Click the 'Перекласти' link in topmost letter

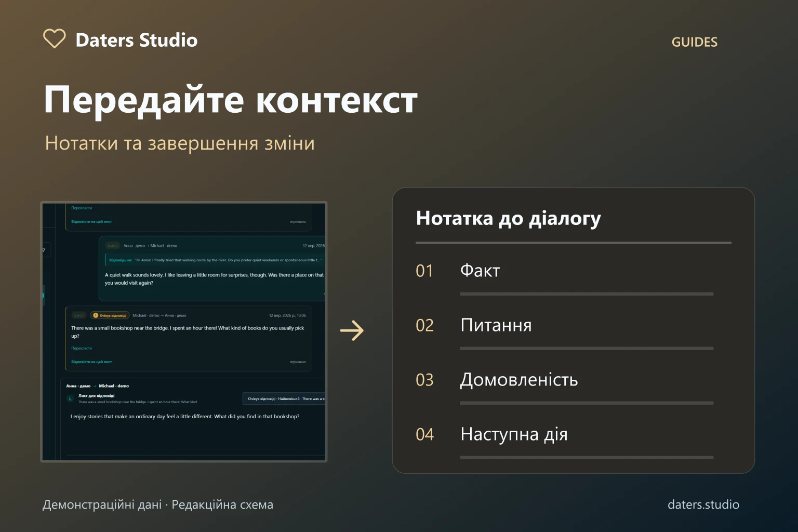tap(82, 208)
